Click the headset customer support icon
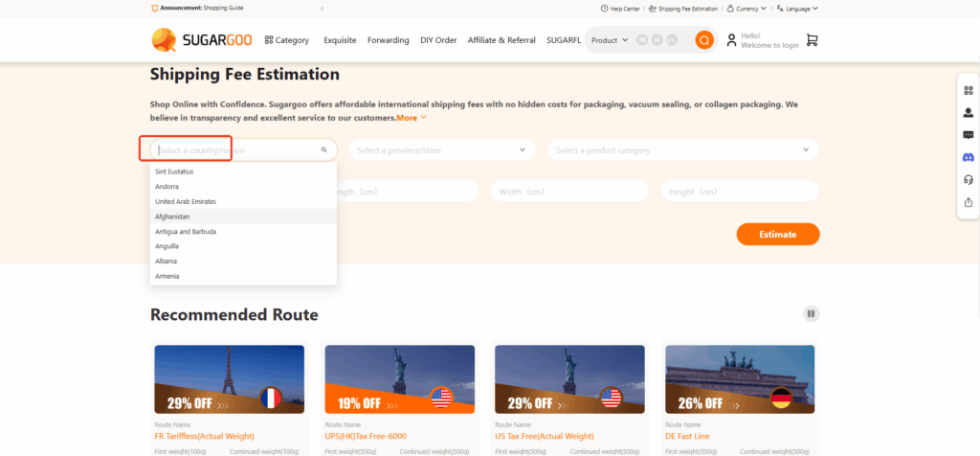980x456 pixels. tap(968, 180)
